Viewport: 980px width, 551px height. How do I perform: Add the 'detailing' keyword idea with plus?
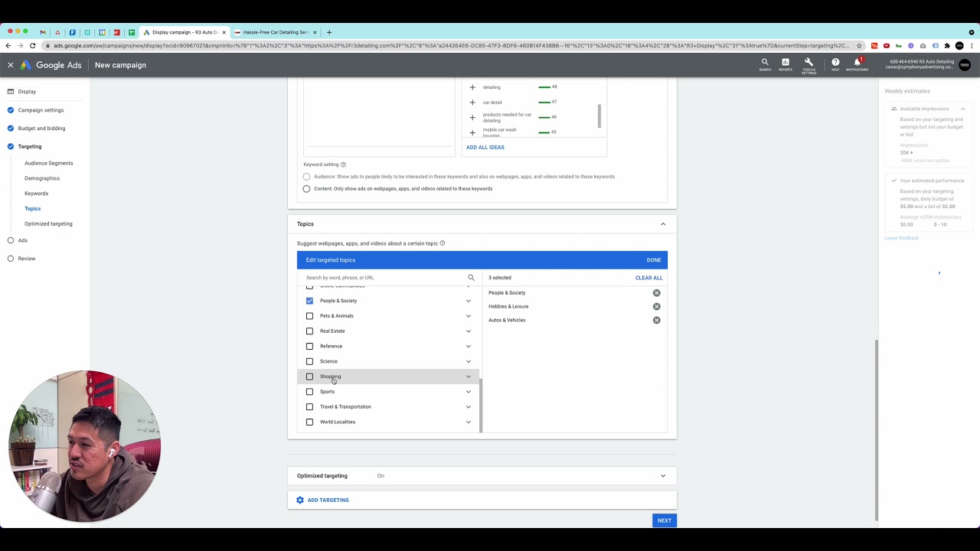pyautogui.click(x=472, y=87)
